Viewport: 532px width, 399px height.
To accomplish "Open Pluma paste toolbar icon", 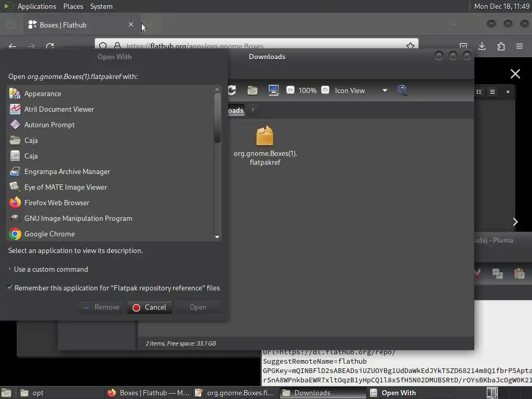I will [519, 273].
